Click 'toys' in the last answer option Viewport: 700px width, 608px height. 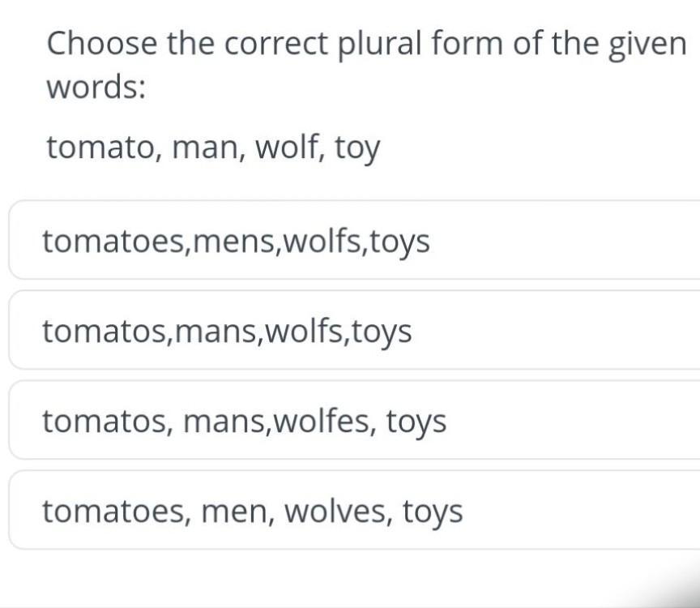pyautogui.click(x=433, y=512)
